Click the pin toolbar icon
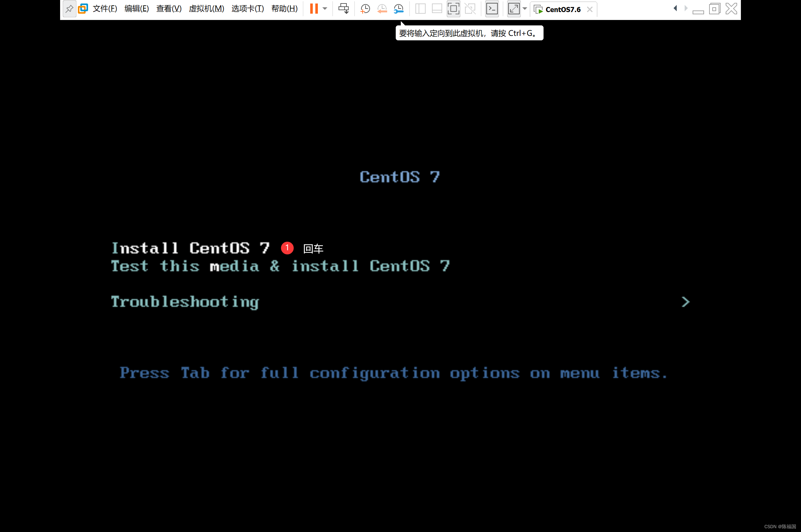Screen dimensions: 801x532 coord(69,9)
